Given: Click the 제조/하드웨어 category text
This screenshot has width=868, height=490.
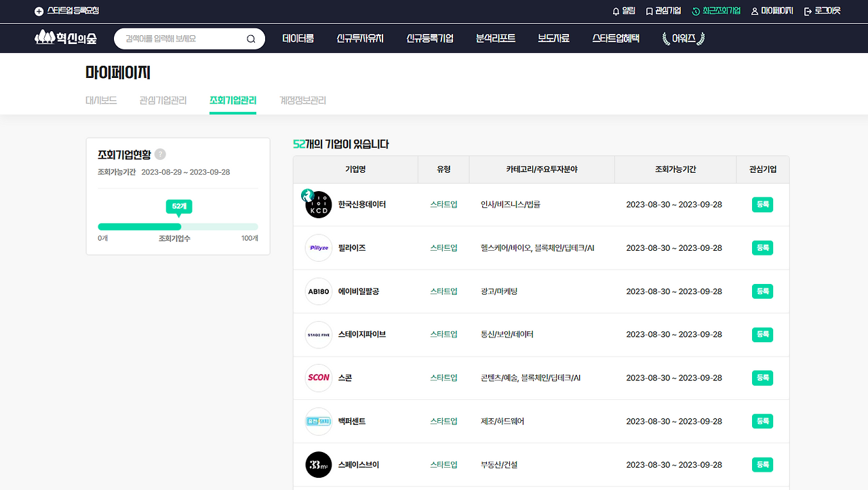Looking at the screenshot, I should pos(502,422).
